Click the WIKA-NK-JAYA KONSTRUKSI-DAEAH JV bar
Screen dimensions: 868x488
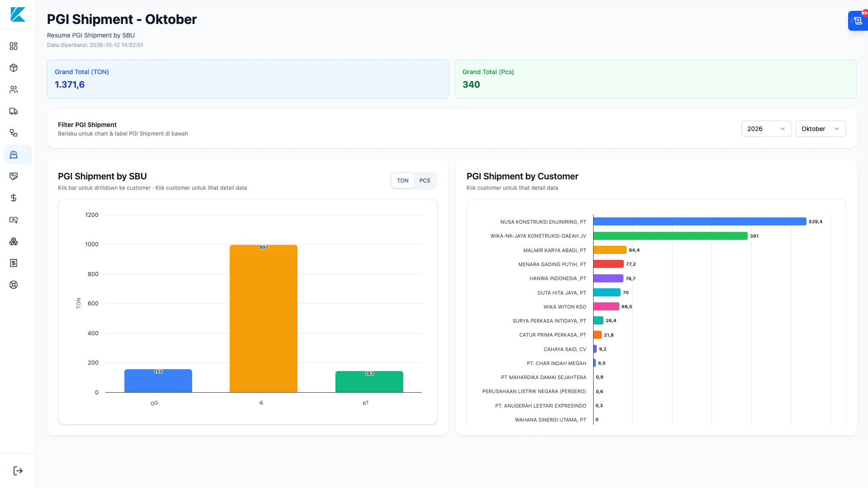coord(670,236)
